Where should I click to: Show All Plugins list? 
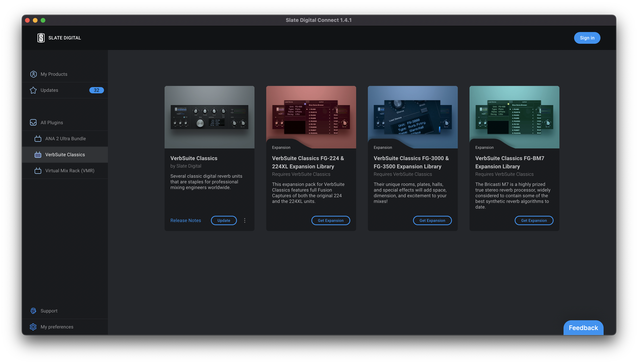pos(65,122)
